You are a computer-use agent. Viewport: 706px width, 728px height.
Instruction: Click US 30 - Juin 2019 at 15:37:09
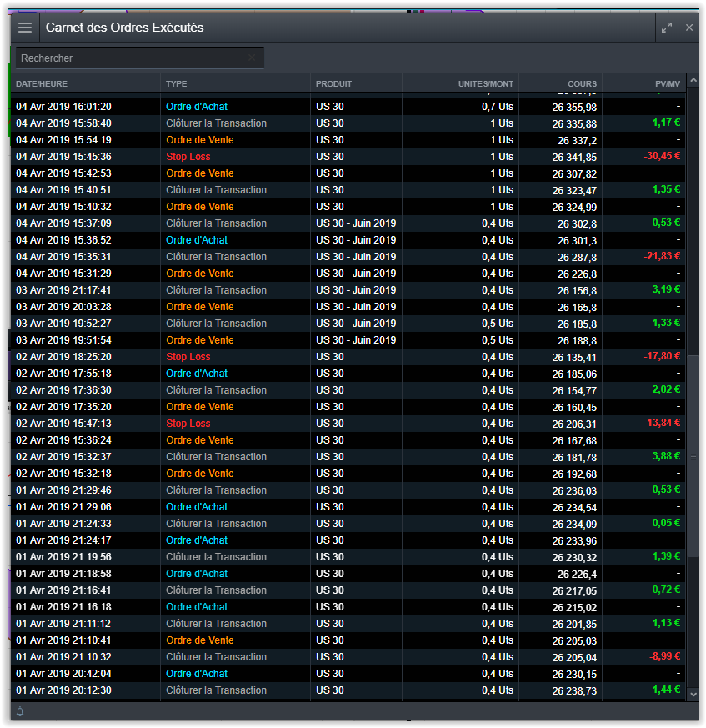point(356,223)
